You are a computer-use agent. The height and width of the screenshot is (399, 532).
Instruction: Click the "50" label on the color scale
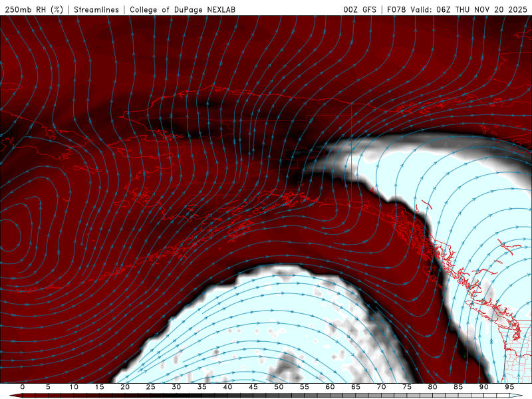click(x=279, y=387)
